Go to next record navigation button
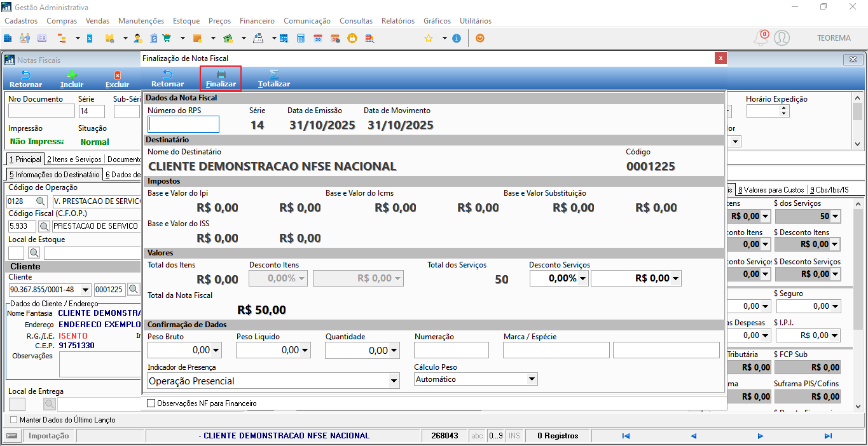This screenshot has width=868, height=446. [760, 436]
